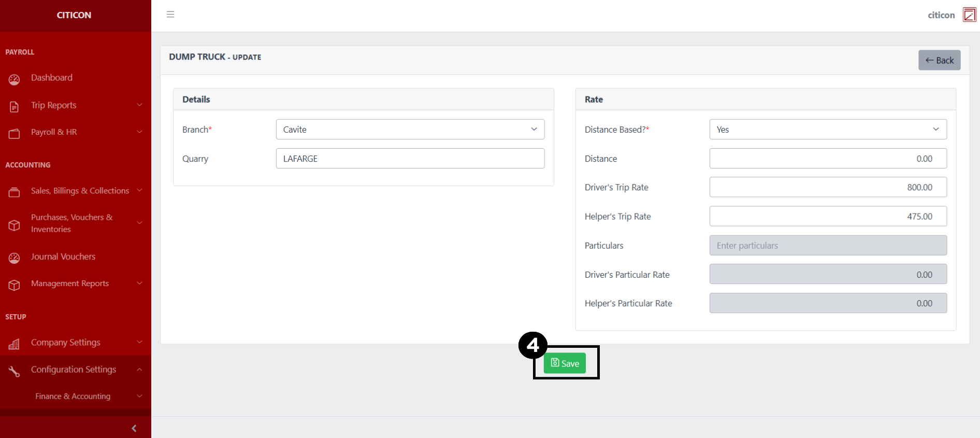This screenshot has width=980, height=438.
Task: Expand the Management Reports submenu
Action: coord(70,284)
